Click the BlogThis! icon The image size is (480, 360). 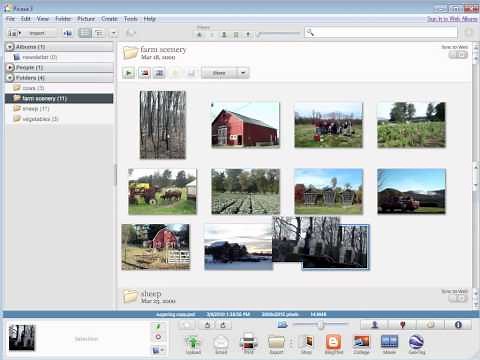[334, 344]
